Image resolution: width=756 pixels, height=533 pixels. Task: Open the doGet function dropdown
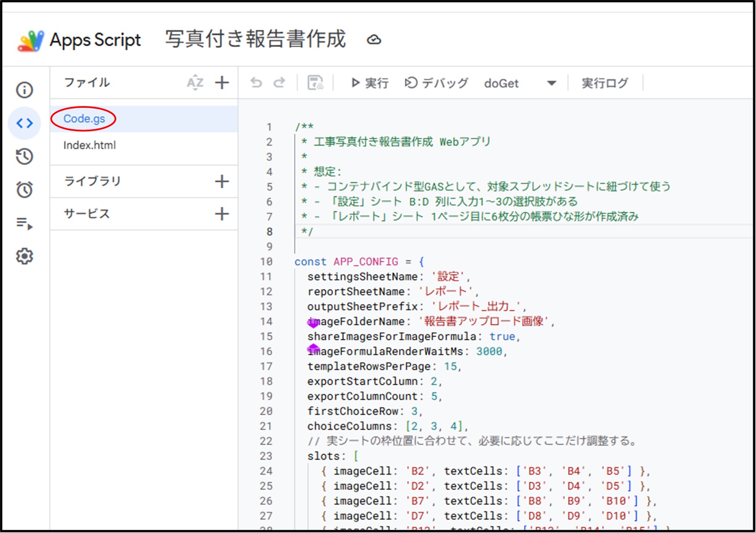click(520, 83)
